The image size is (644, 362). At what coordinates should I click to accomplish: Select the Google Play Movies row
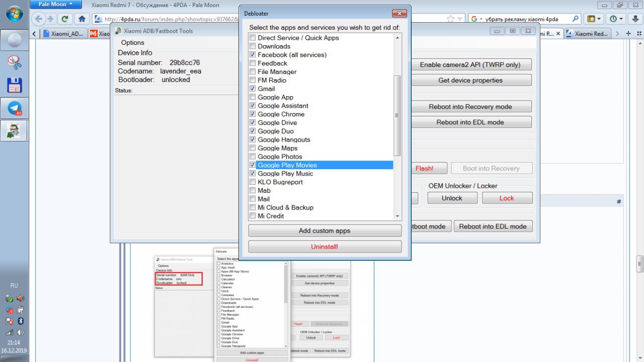pos(320,165)
